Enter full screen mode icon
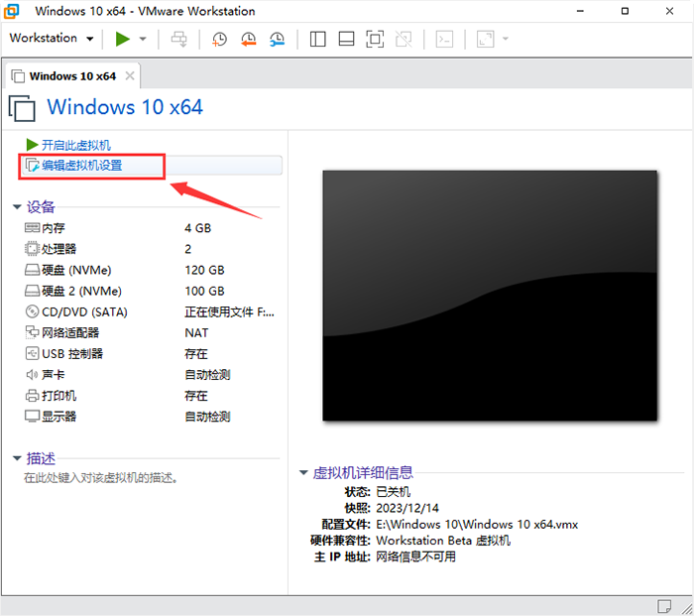The image size is (694, 616). coord(375,39)
